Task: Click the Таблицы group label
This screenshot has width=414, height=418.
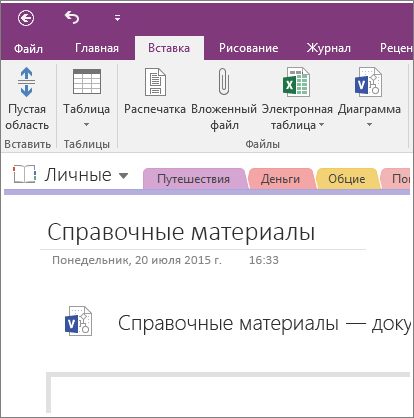Action: [87, 144]
